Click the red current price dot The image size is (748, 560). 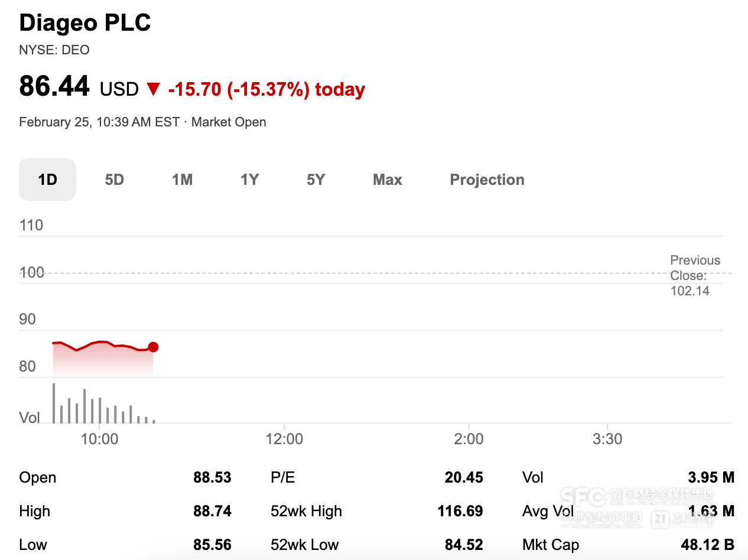coord(153,347)
